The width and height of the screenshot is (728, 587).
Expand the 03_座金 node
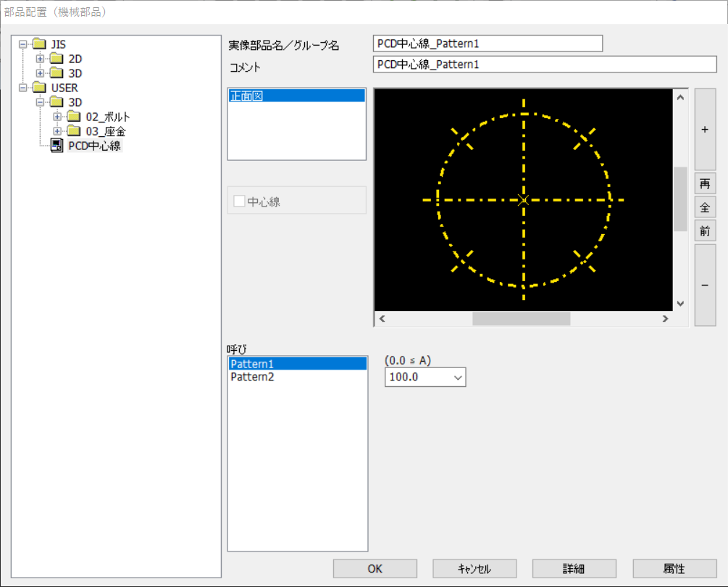pos(57,131)
